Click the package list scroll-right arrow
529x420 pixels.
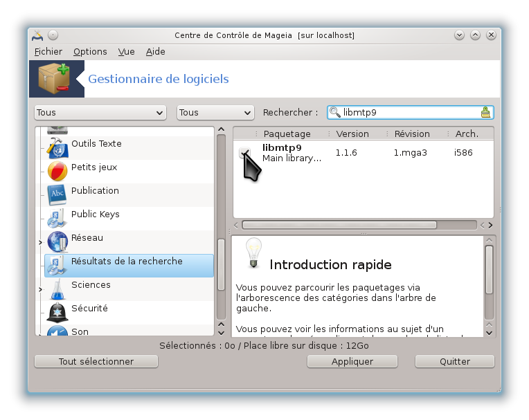(x=490, y=225)
